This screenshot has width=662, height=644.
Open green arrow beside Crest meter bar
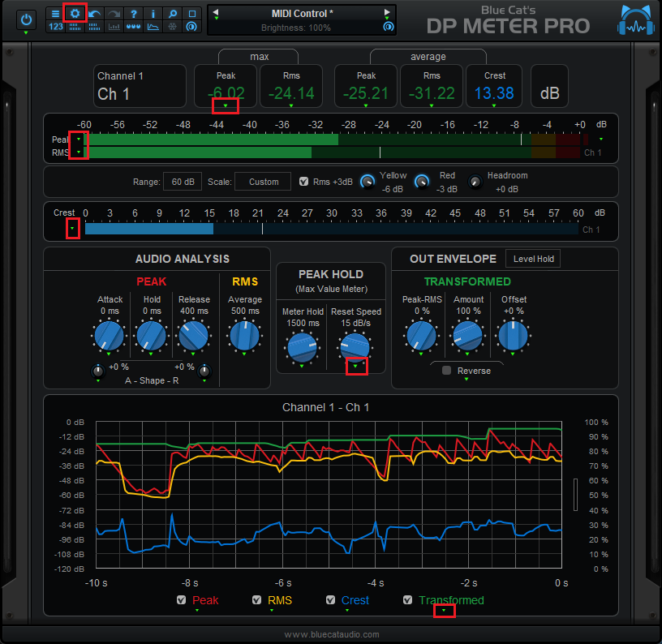coord(73,228)
